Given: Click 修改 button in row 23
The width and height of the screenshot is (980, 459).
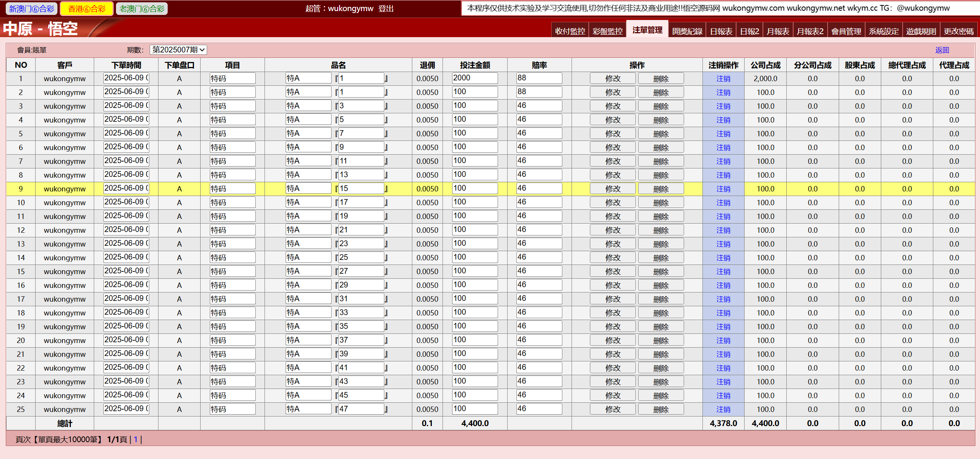Looking at the screenshot, I should (612, 382).
